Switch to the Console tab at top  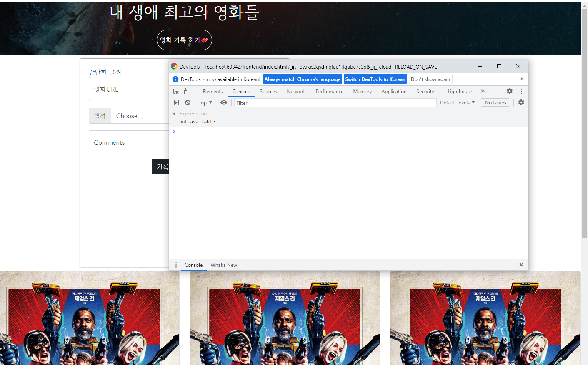(241, 92)
